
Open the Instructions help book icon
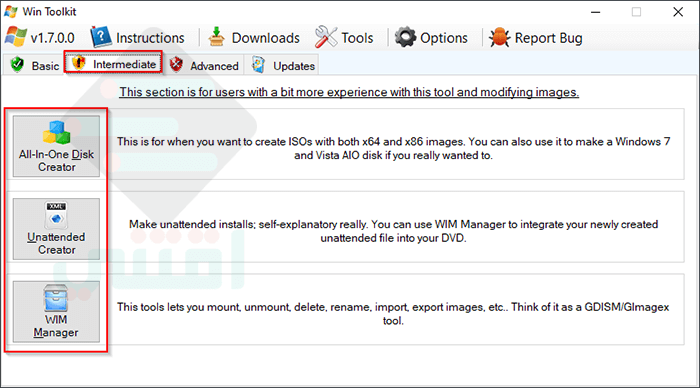(101, 37)
